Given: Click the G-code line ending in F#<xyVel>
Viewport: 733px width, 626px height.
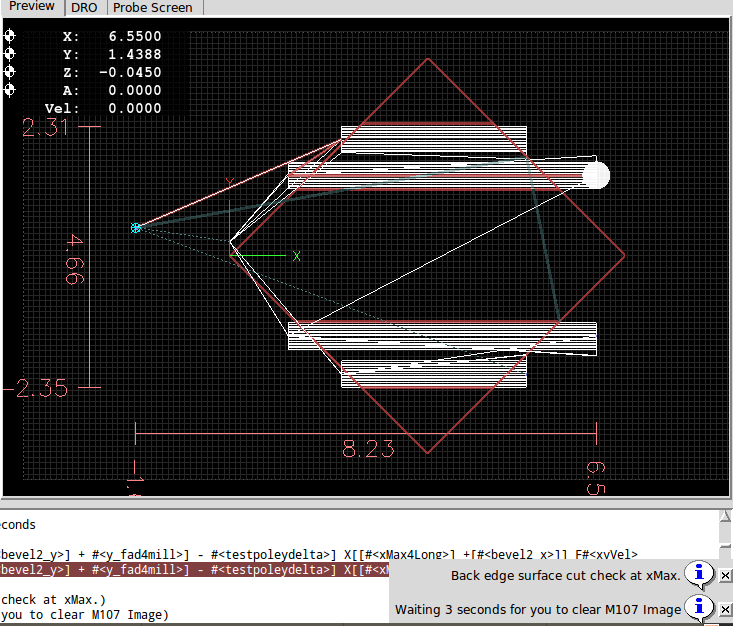Looking at the screenshot, I should (318, 554).
